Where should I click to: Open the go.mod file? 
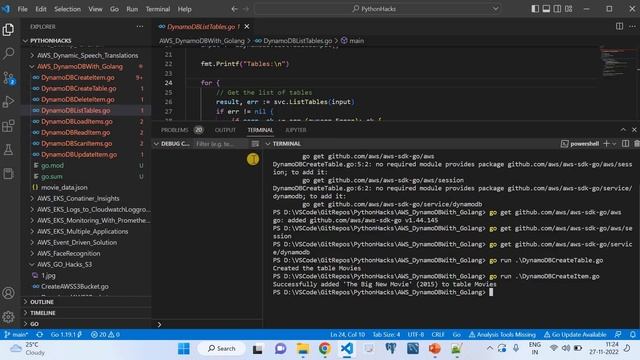click(52, 166)
